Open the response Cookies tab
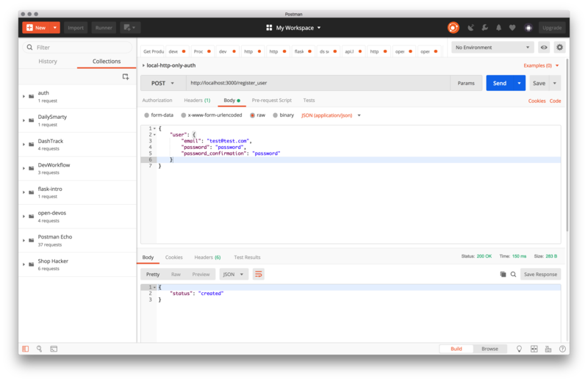 point(174,258)
